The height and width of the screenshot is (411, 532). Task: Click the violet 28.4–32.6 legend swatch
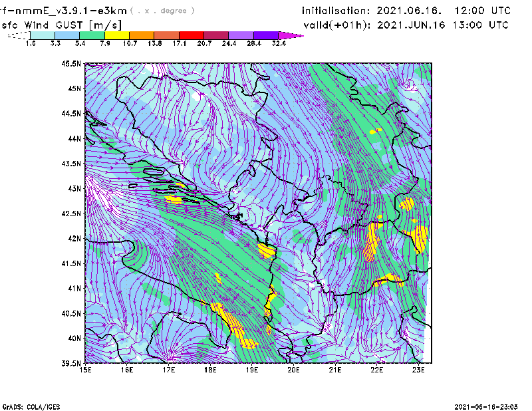(x=265, y=35)
